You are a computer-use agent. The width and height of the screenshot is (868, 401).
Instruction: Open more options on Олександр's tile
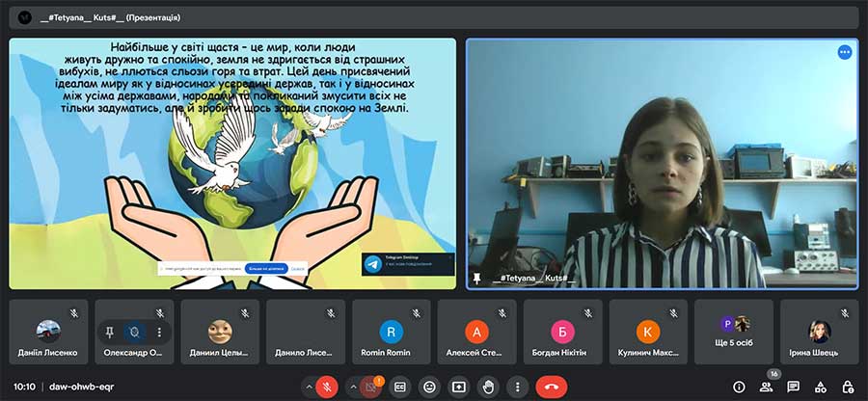pos(159,332)
